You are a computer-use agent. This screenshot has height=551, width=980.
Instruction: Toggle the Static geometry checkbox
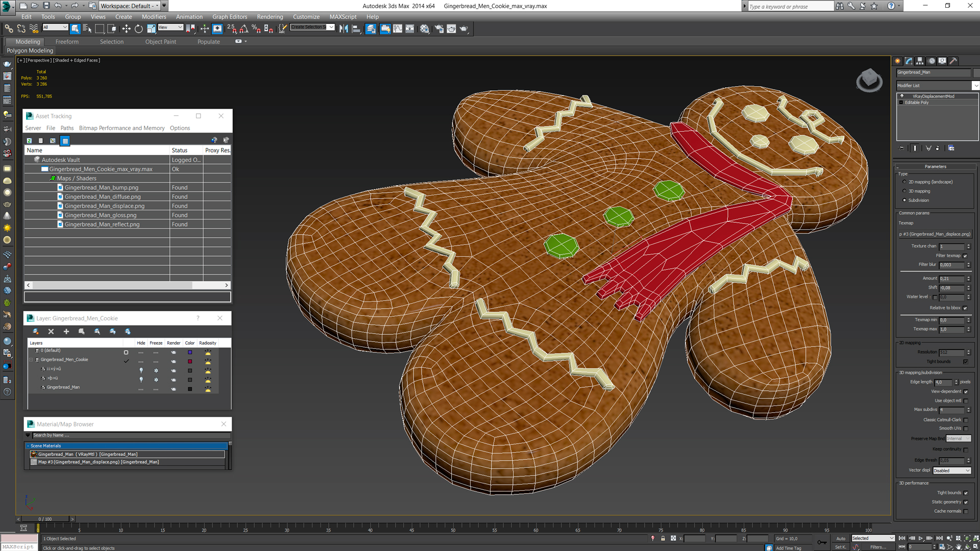pyautogui.click(x=966, y=502)
